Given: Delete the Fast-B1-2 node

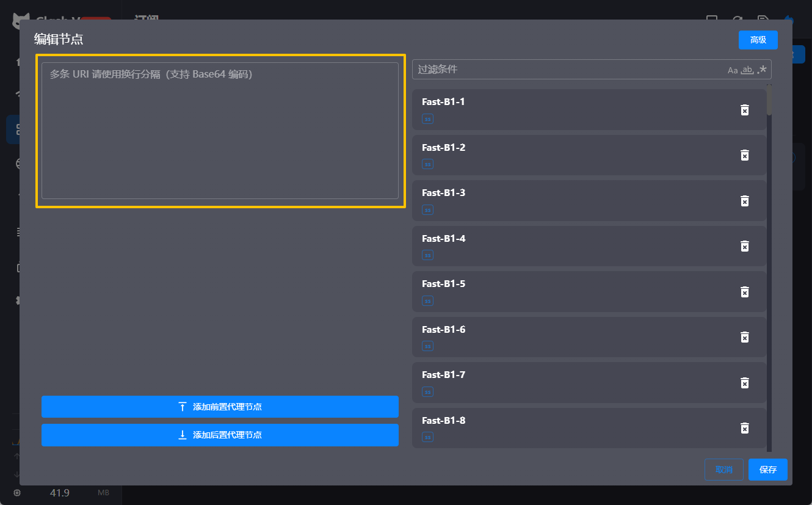Looking at the screenshot, I should pos(744,155).
